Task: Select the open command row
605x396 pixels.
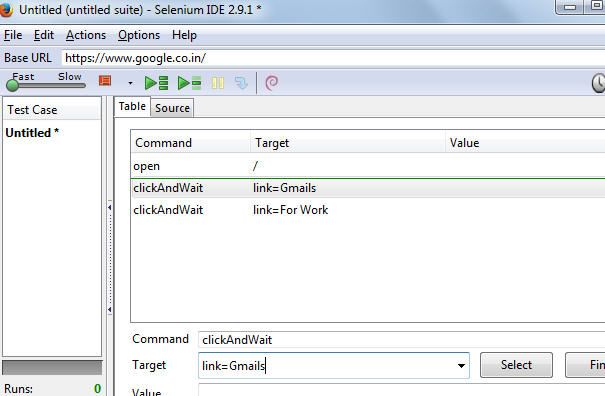Action: click(368, 166)
